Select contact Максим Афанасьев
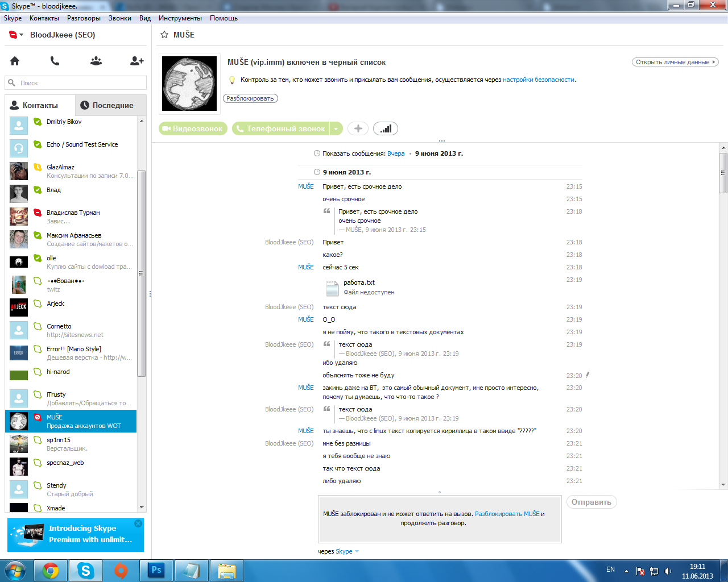Screen dimensions: 728x582 point(71,239)
